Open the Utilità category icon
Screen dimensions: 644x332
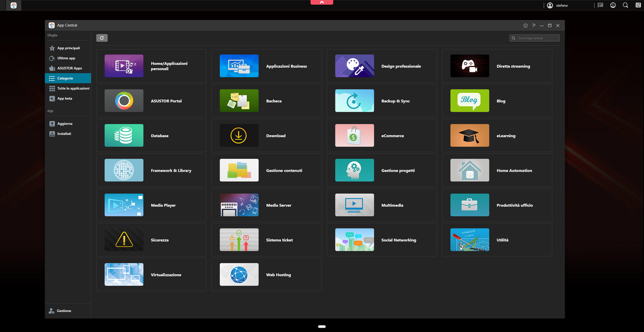pyautogui.click(x=470, y=240)
